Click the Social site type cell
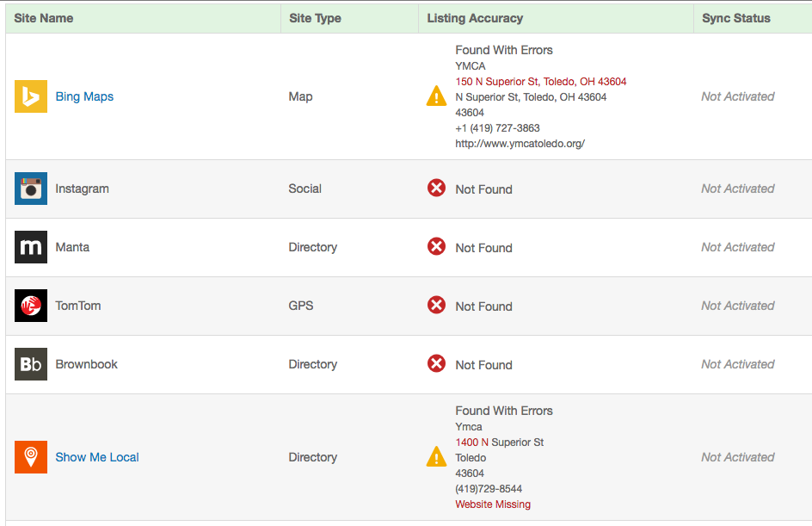The image size is (812, 526). pyautogui.click(x=305, y=189)
